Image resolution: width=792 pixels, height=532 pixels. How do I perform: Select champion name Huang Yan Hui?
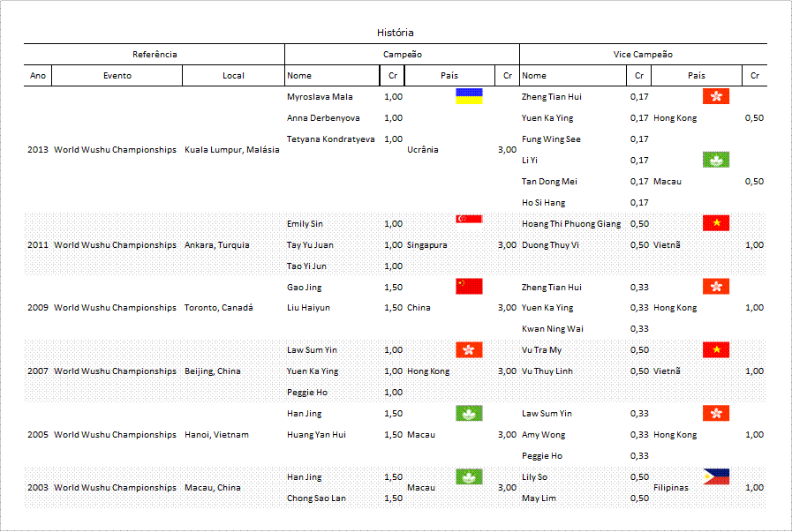point(316,435)
